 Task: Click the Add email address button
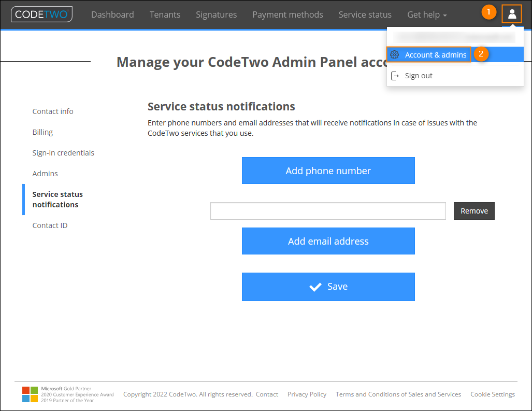coord(328,241)
